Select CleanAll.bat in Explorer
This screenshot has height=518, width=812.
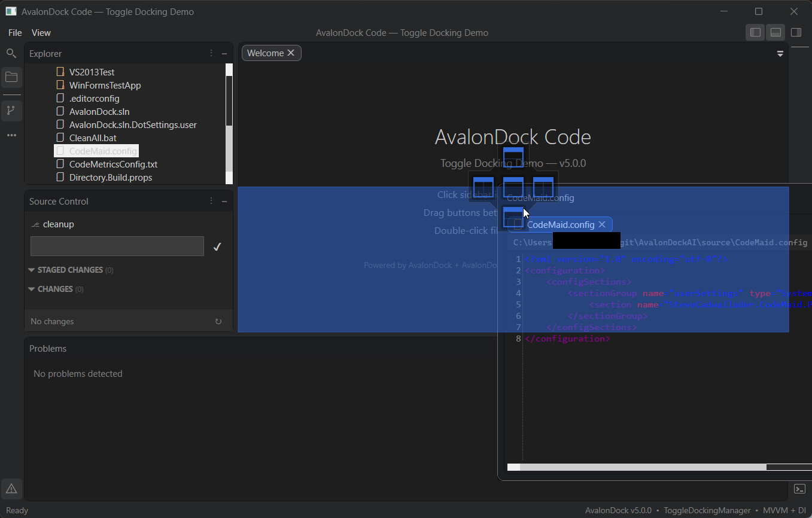click(x=93, y=138)
